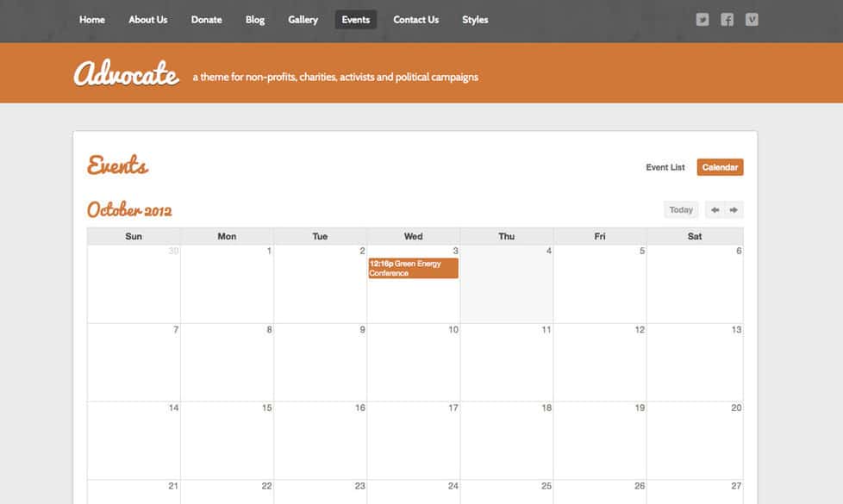Select the day 20 calendar cell
The height and width of the screenshot is (504, 843).
click(x=695, y=440)
